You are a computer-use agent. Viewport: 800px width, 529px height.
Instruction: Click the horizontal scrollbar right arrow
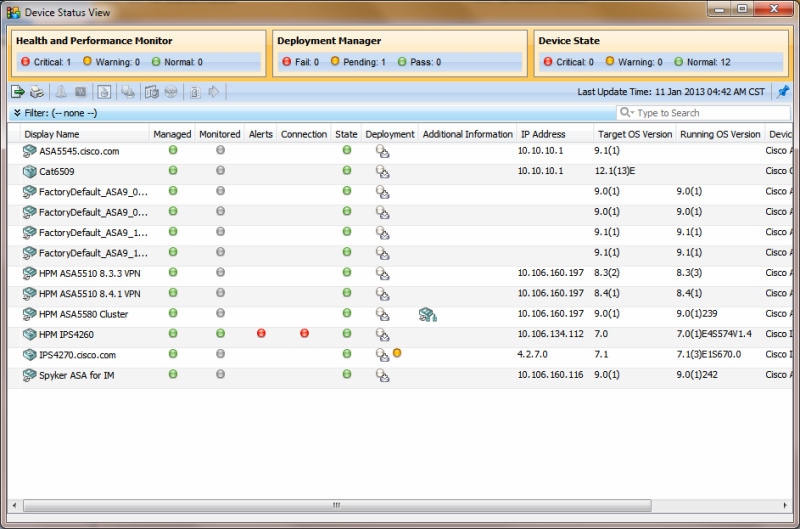(785, 505)
